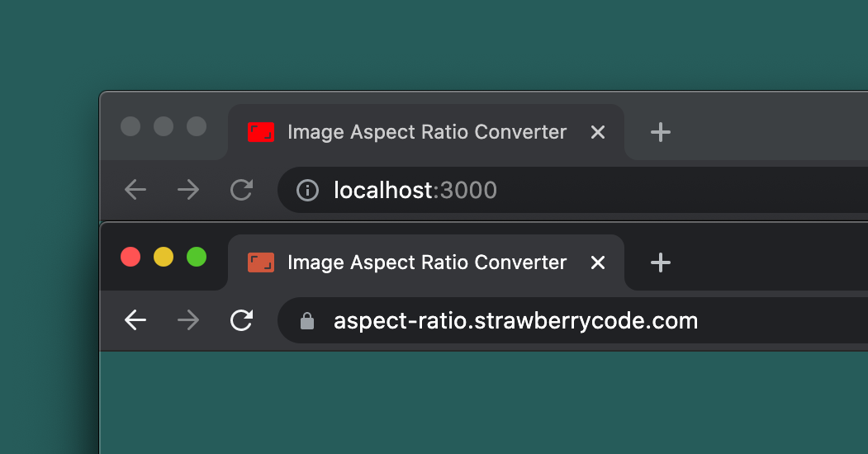This screenshot has height=454, width=868.
Task: Reload the localhost:3000 page
Action: point(241,191)
